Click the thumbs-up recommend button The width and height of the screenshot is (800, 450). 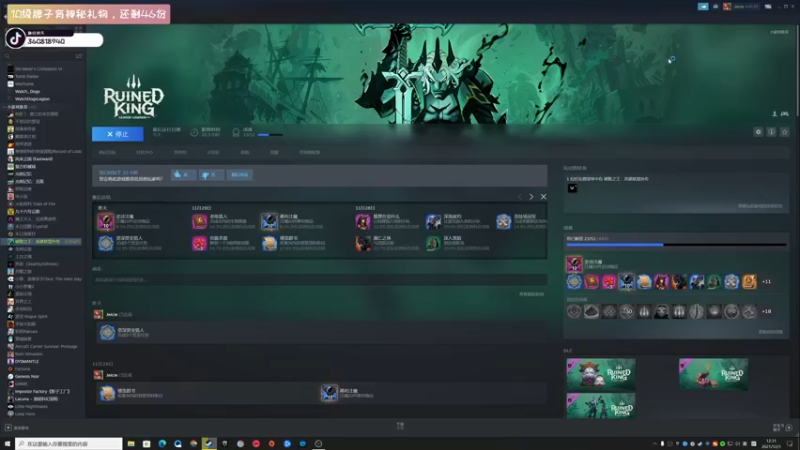(x=183, y=175)
